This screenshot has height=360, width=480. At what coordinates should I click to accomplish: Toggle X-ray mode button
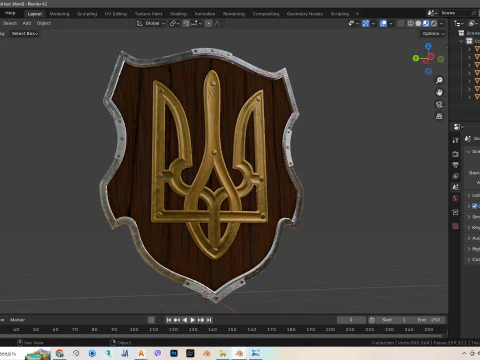point(401,23)
